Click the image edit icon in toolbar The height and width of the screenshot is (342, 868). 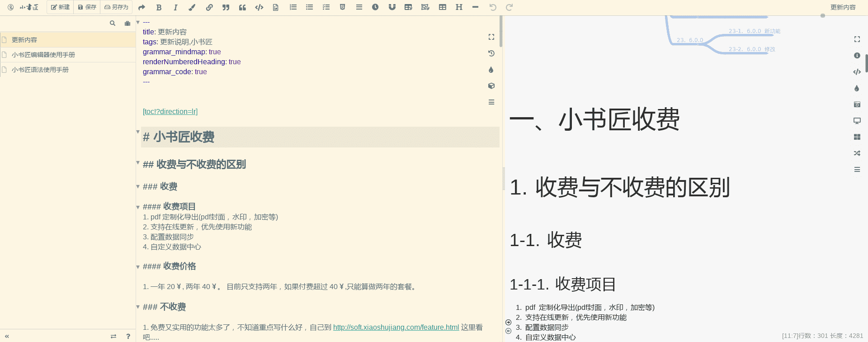pyautogui.click(x=425, y=7)
